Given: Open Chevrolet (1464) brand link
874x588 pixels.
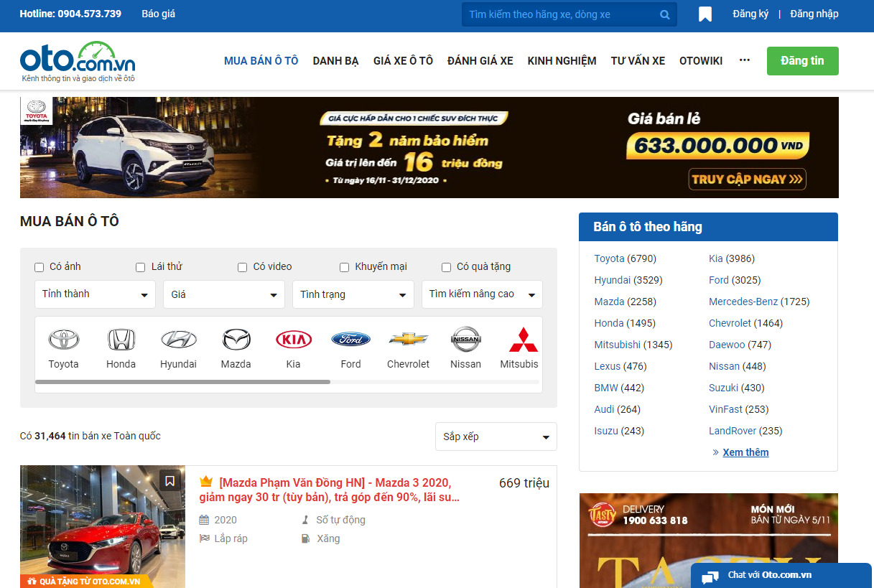Looking at the screenshot, I should pos(745,323).
